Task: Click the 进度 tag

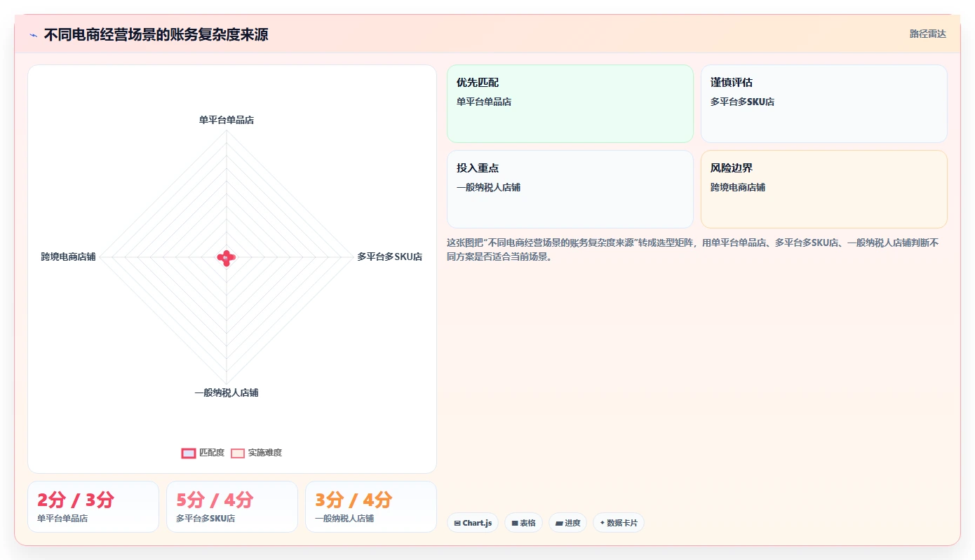Action: [x=567, y=523]
